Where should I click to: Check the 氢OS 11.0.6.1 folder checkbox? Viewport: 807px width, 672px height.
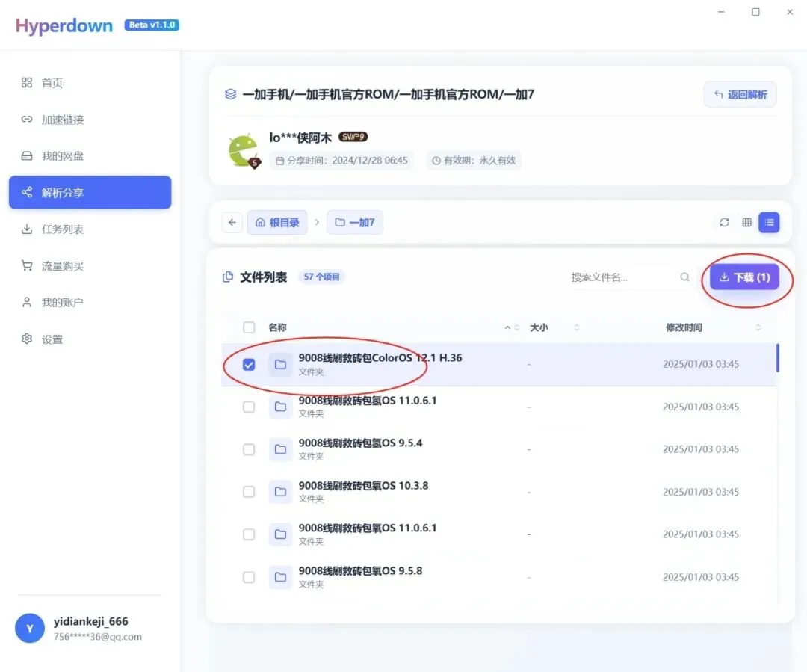point(249,407)
